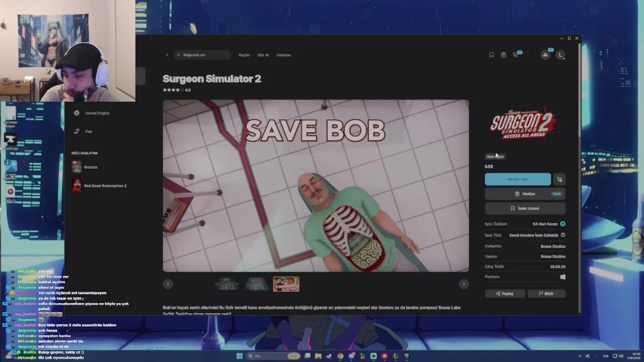Show previous media with left carousel arrow

[168, 284]
